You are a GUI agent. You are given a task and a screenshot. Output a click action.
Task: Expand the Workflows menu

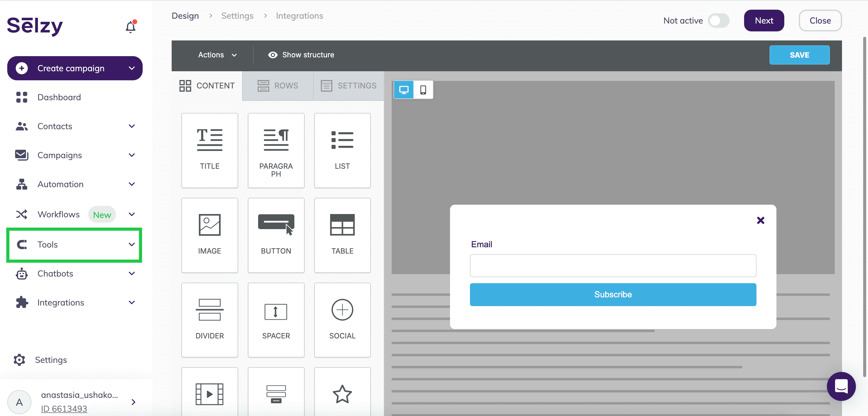(x=132, y=214)
